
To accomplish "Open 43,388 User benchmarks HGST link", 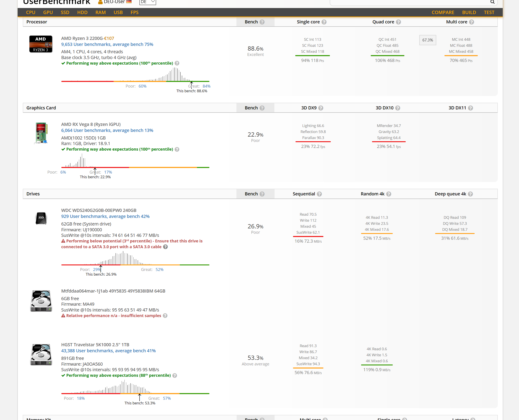I will [x=108, y=350].
